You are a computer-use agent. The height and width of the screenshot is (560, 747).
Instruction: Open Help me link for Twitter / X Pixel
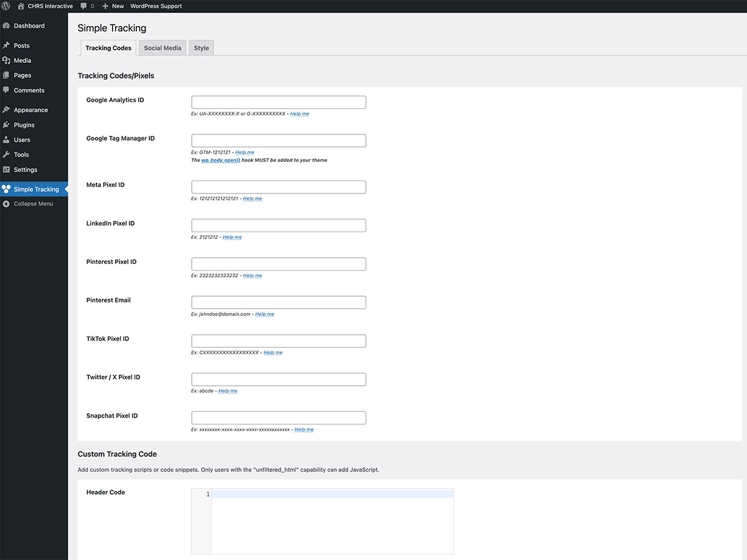coord(228,391)
